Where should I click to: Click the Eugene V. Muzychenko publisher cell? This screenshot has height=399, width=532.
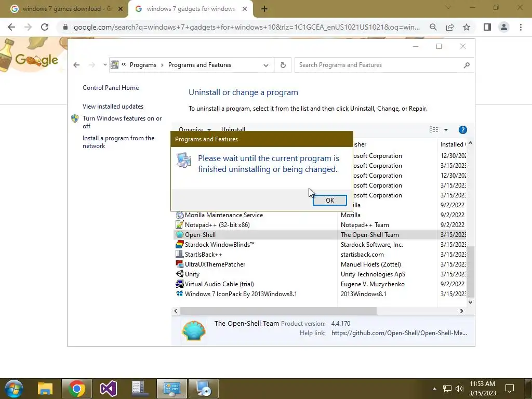click(x=373, y=284)
